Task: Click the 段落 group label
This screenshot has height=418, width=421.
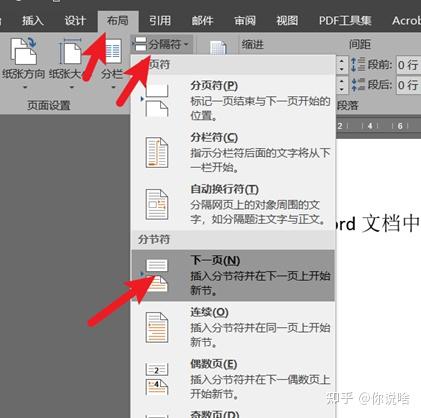Action: tap(347, 105)
